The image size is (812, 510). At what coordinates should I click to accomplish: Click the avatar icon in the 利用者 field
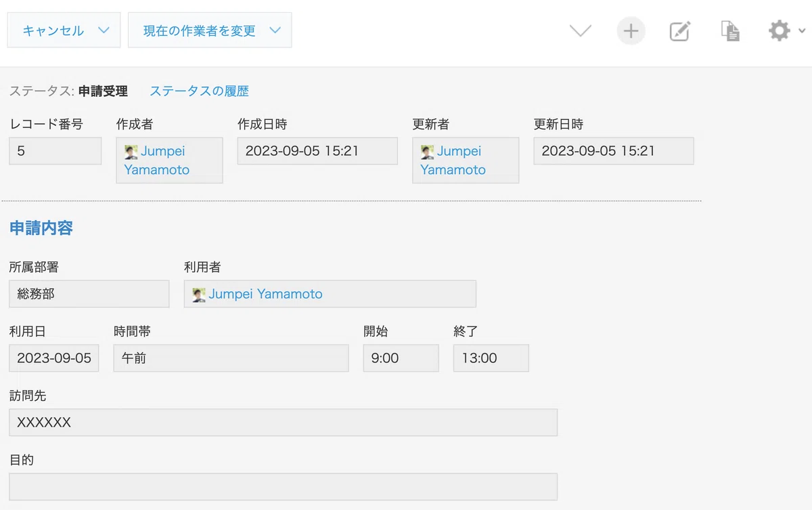[x=199, y=295]
